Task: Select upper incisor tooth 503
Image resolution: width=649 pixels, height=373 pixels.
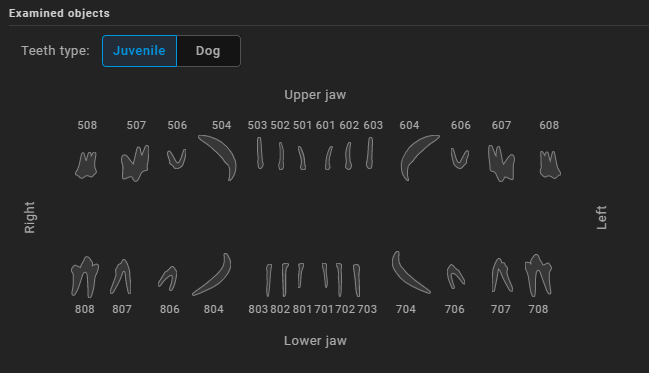Action: tap(260, 153)
